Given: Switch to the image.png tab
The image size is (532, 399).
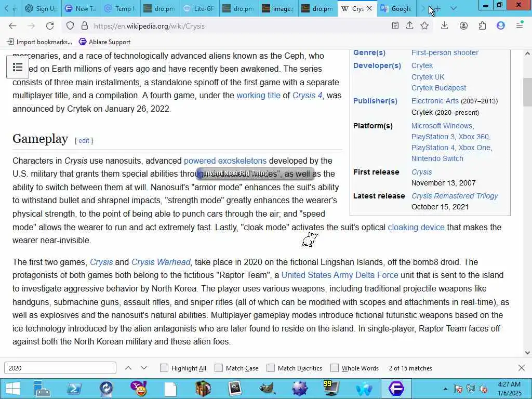Looking at the screenshot, I should pos(279,8).
